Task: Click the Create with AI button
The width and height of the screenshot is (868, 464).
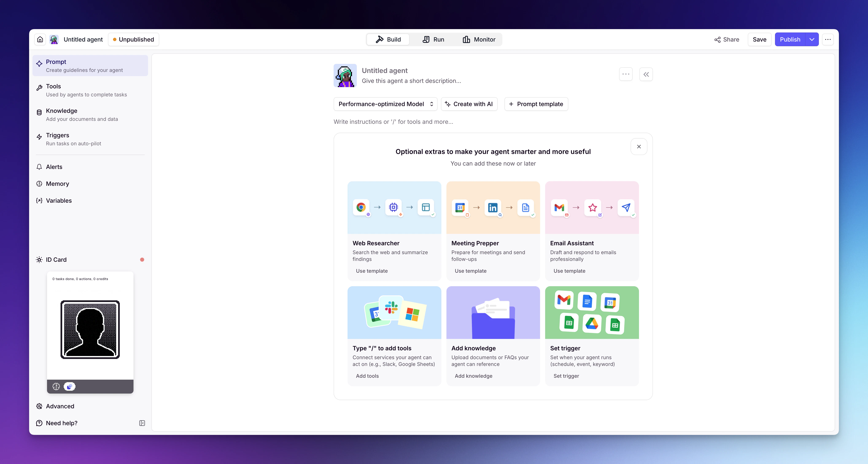Action: click(469, 104)
